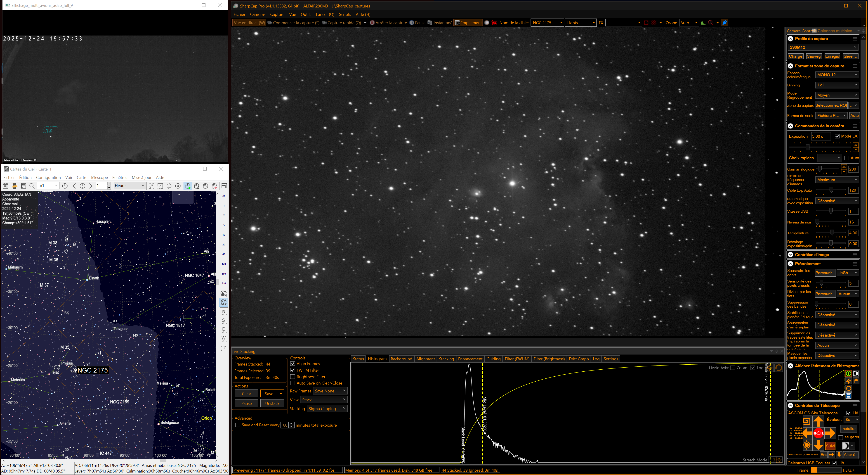Save stretch using the blue floppy icon

[848, 396]
